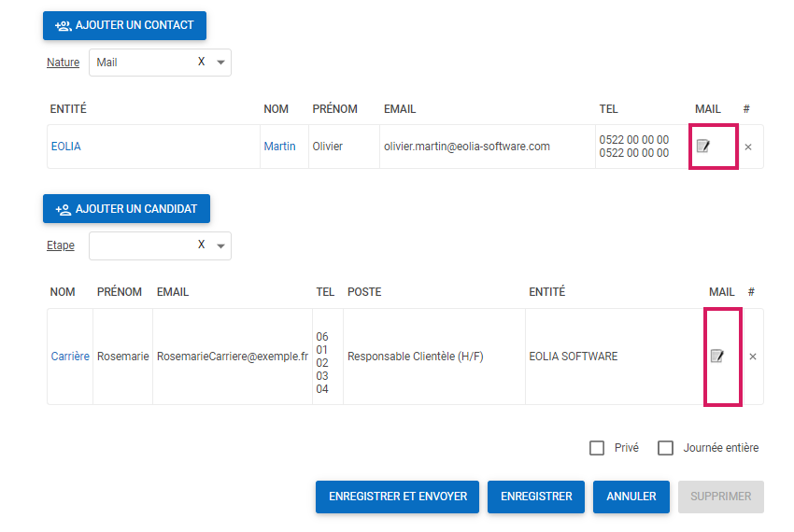Screen dimensions: 794x532
Task: Click the Ajouter un contact button
Action: 124,25
